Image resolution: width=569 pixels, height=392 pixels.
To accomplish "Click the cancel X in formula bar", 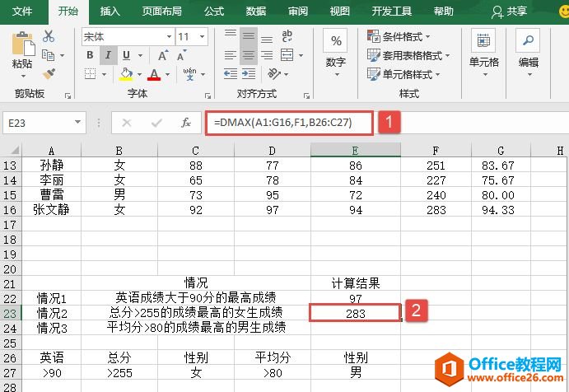I will (127, 123).
